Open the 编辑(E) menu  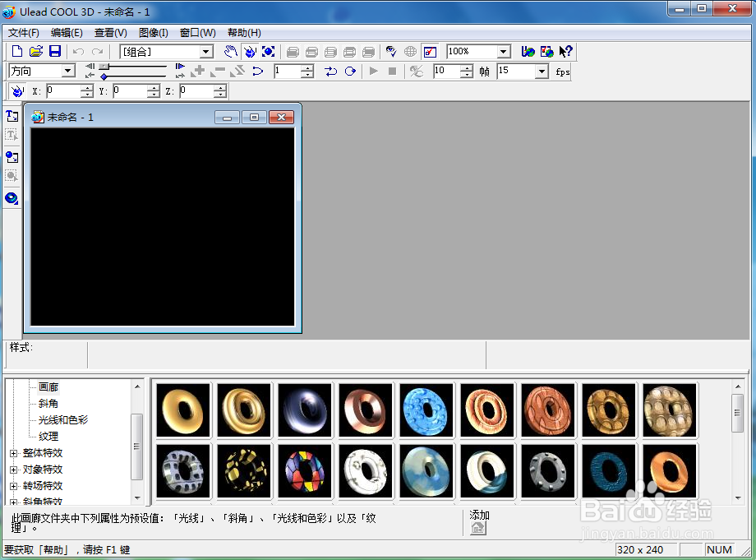pos(67,33)
